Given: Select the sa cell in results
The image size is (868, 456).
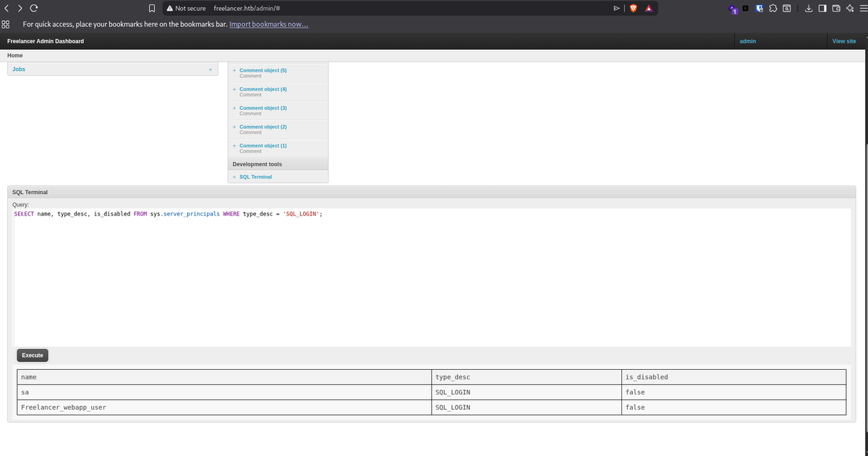Looking at the screenshot, I should [x=224, y=392].
